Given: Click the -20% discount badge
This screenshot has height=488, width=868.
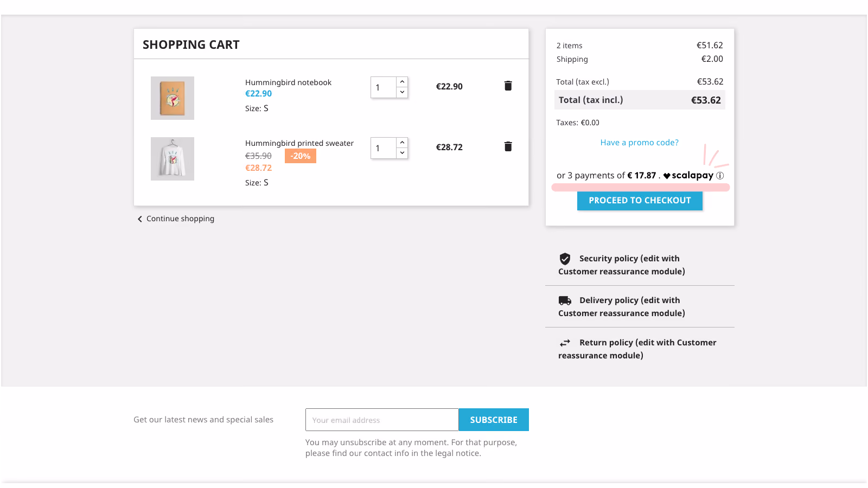Looking at the screenshot, I should pyautogui.click(x=301, y=156).
